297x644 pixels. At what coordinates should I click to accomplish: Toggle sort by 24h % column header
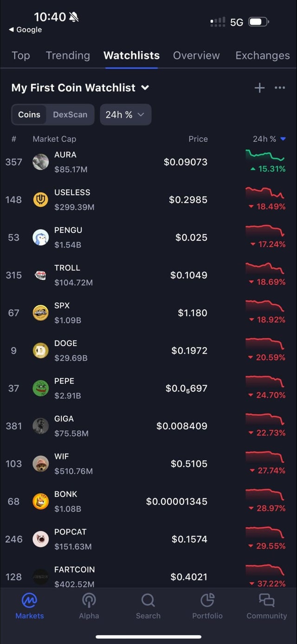pyautogui.click(x=268, y=139)
